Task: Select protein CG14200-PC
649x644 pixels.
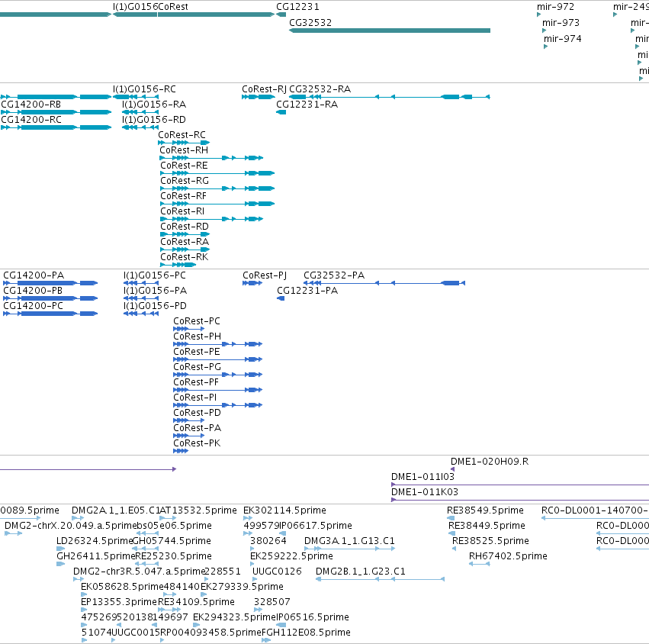Action: pyautogui.click(x=50, y=314)
